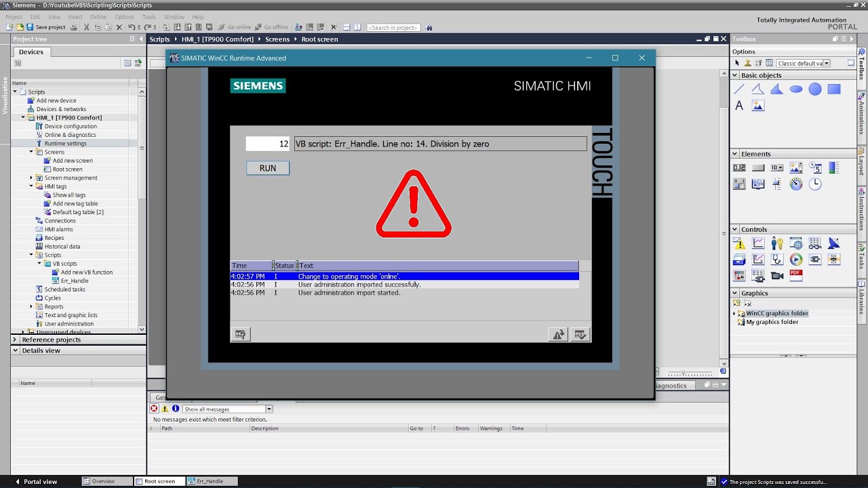Click the alarm loop-in button in runtime
The width and height of the screenshot is (868, 488).
tap(558, 334)
